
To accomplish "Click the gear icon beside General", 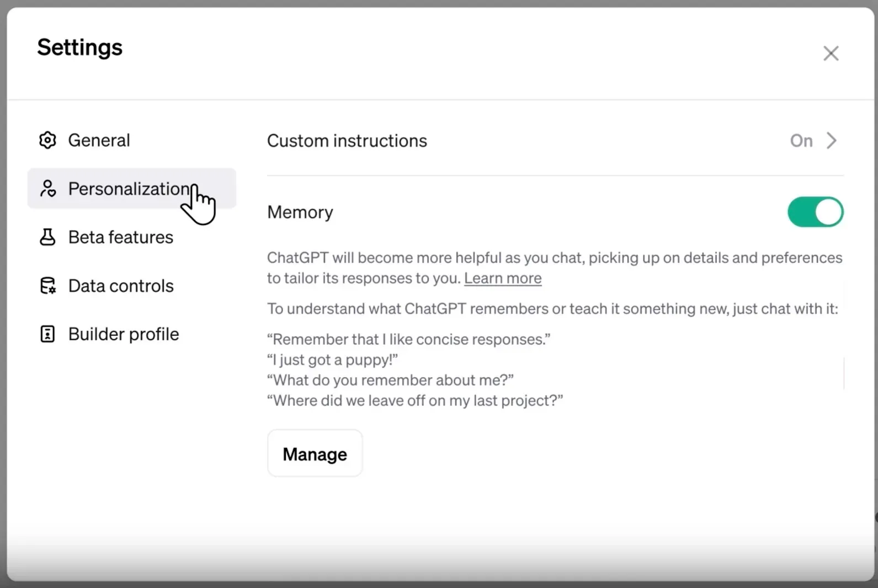I will tap(47, 140).
